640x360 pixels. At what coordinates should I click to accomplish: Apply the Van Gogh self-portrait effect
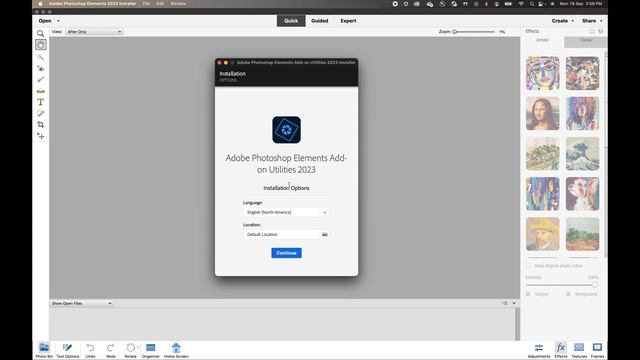542,234
